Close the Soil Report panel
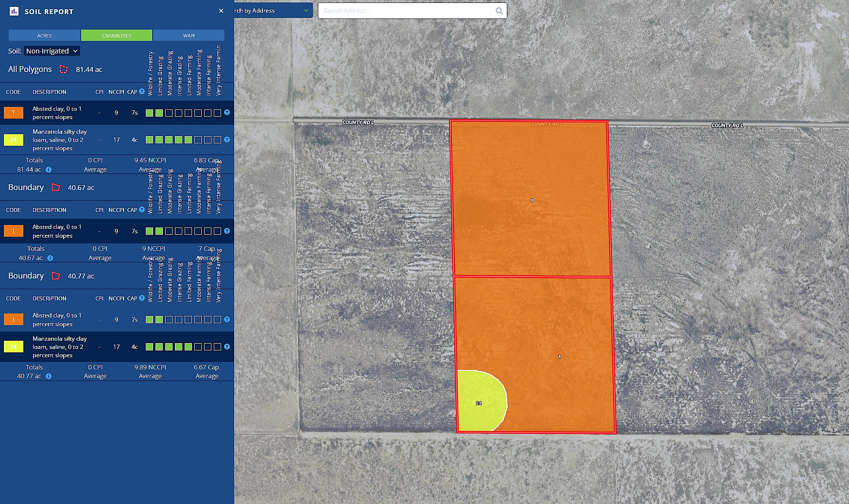 (221, 11)
